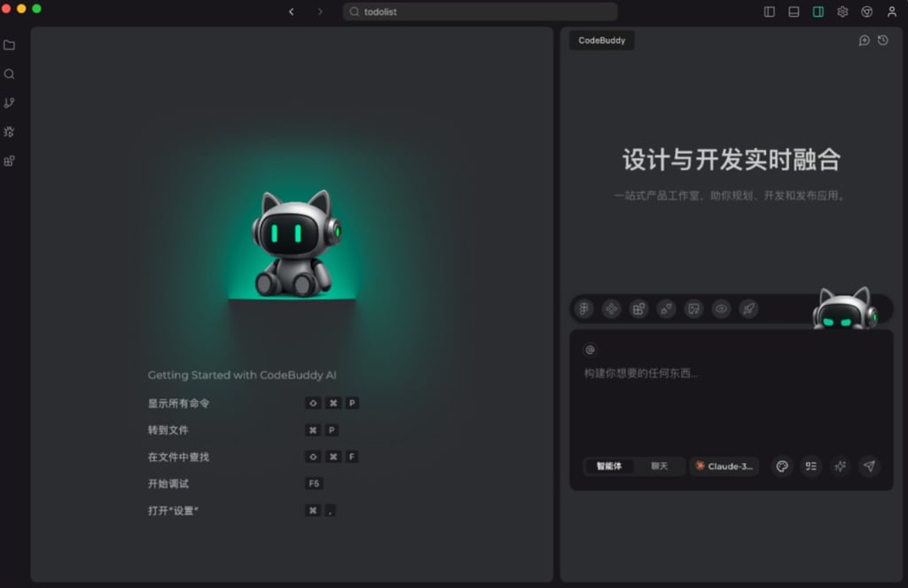Open the @ context picker in the chat input
The height and width of the screenshot is (588, 908).
tap(589, 349)
